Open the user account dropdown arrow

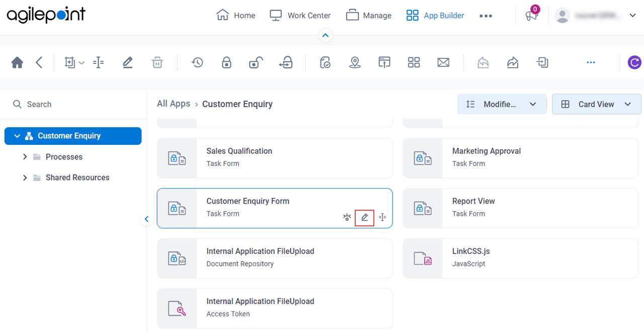[x=633, y=16]
